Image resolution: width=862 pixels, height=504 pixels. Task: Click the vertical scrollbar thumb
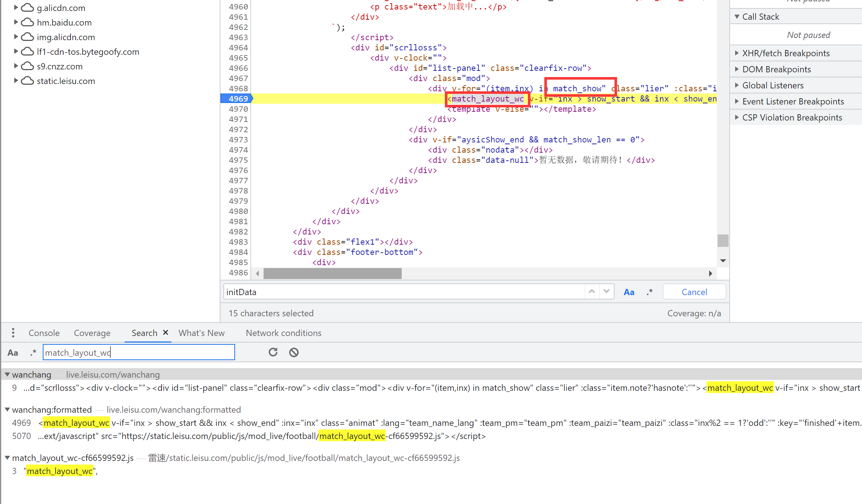click(x=723, y=241)
